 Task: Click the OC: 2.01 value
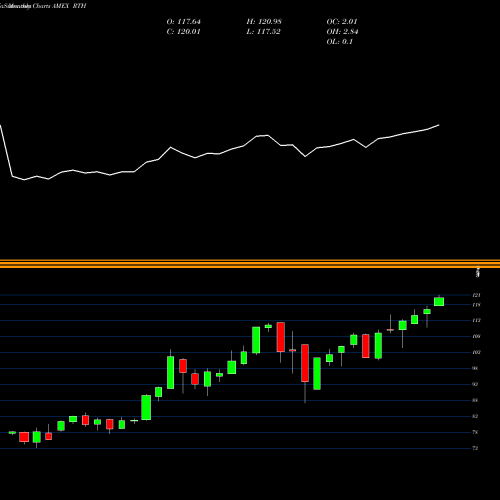(342, 22)
